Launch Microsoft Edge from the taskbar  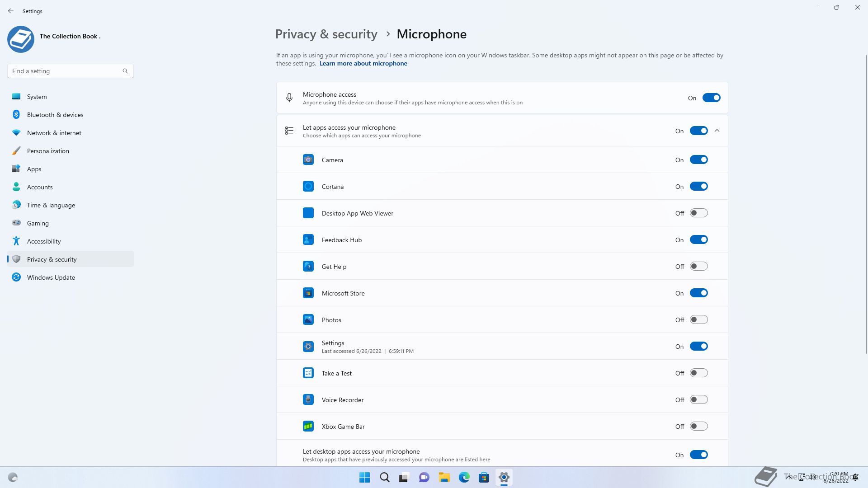tap(464, 478)
